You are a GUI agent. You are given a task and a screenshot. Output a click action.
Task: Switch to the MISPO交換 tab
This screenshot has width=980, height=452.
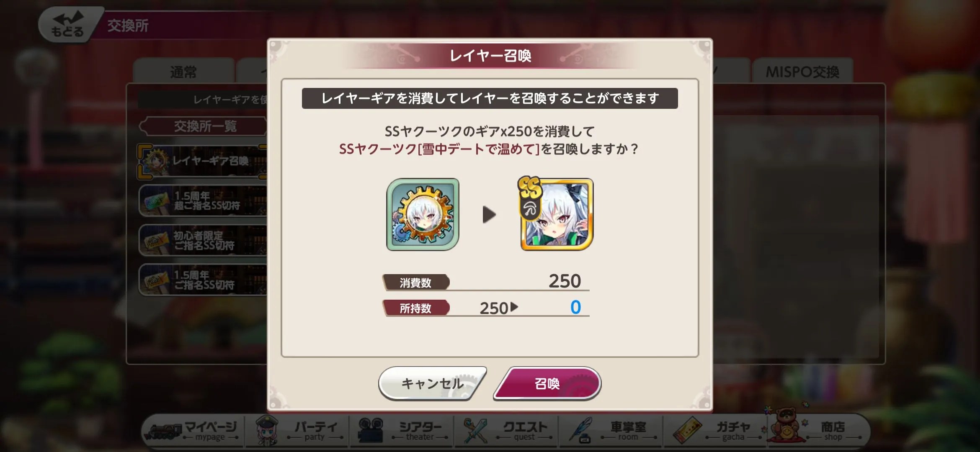pyautogui.click(x=802, y=71)
